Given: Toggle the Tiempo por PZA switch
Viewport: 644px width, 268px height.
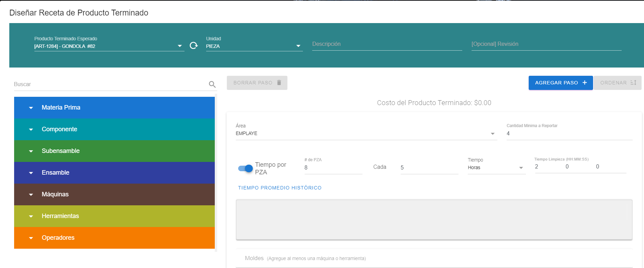Looking at the screenshot, I should [x=245, y=168].
